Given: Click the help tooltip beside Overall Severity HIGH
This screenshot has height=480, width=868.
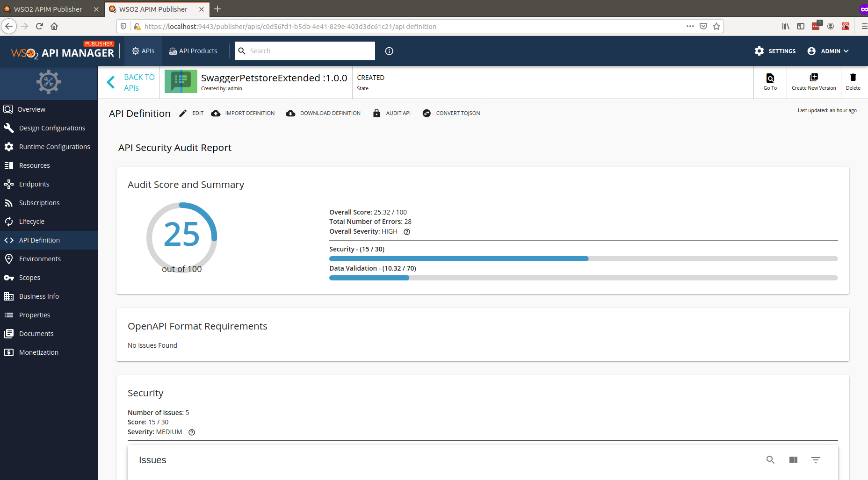Looking at the screenshot, I should [406, 231].
